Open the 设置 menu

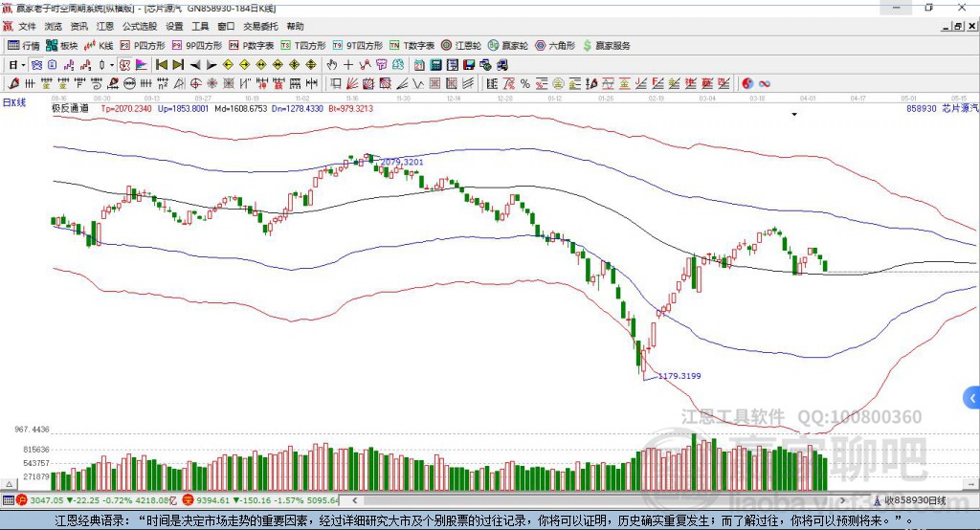(x=174, y=26)
